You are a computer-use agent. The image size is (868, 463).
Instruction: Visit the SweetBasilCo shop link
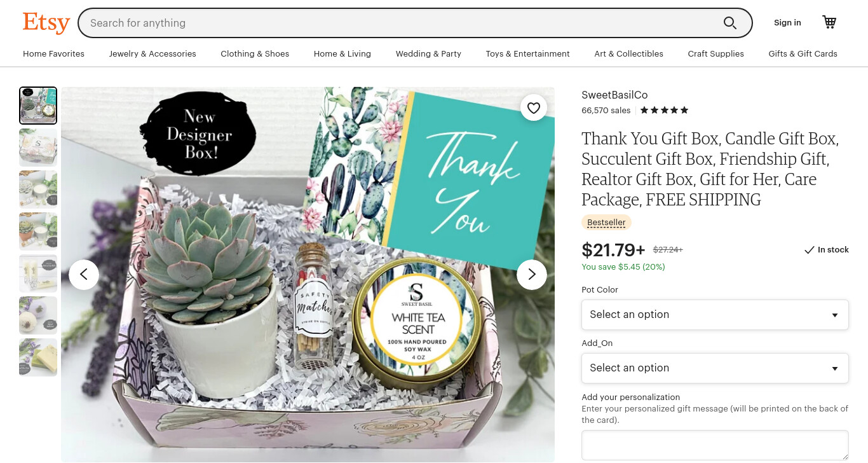pyautogui.click(x=614, y=95)
